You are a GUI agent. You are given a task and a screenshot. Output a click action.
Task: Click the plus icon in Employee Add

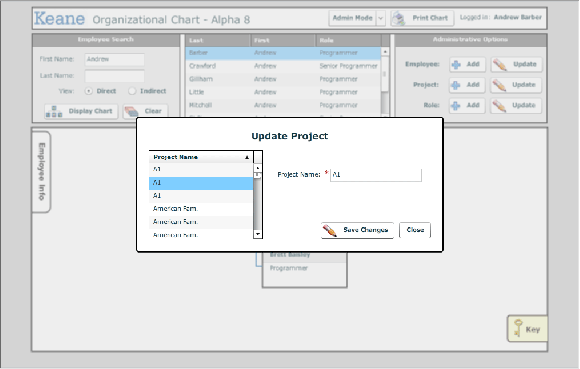[x=456, y=64]
